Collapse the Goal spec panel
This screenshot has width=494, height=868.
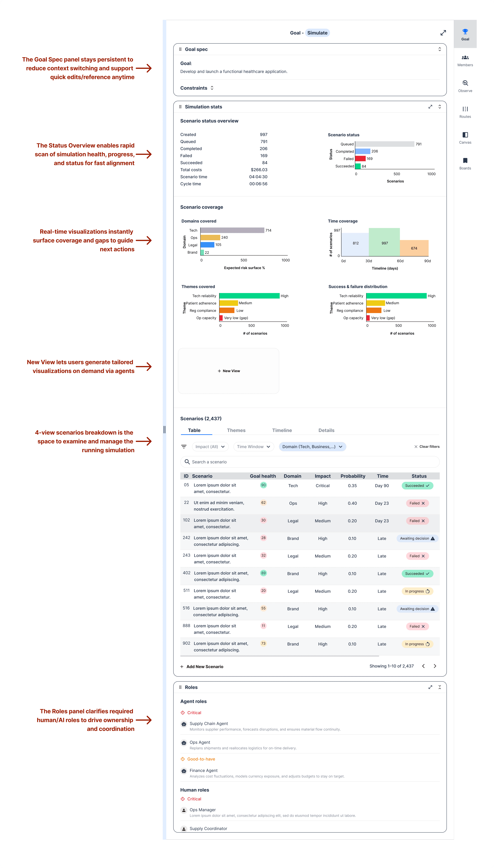pyautogui.click(x=440, y=49)
